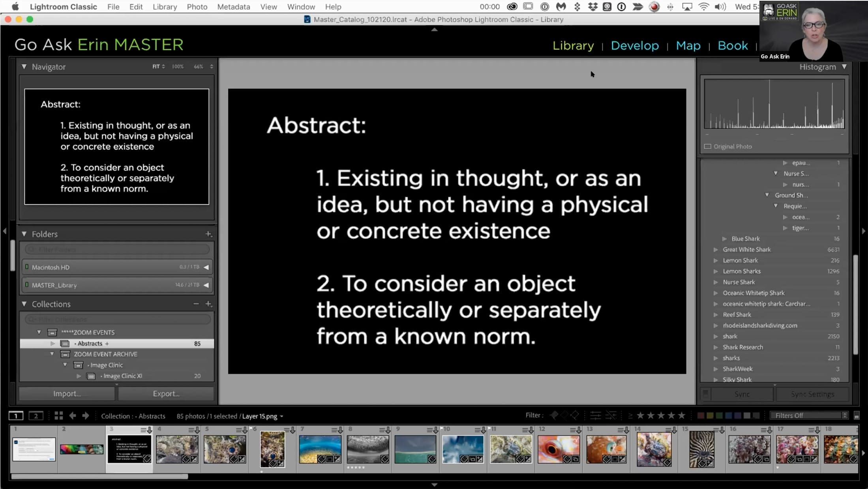Image resolution: width=868 pixels, height=489 pixels.
Task: Create a new collection with the plus icon
Action: pos(208,304)
